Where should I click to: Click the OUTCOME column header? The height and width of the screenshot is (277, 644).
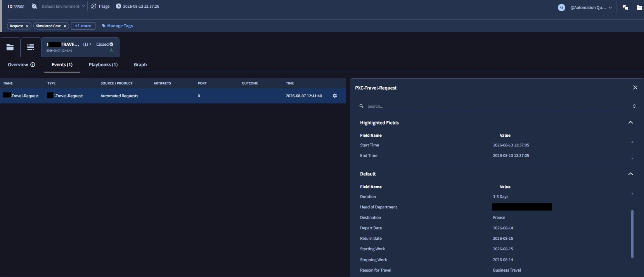[250, 83]
